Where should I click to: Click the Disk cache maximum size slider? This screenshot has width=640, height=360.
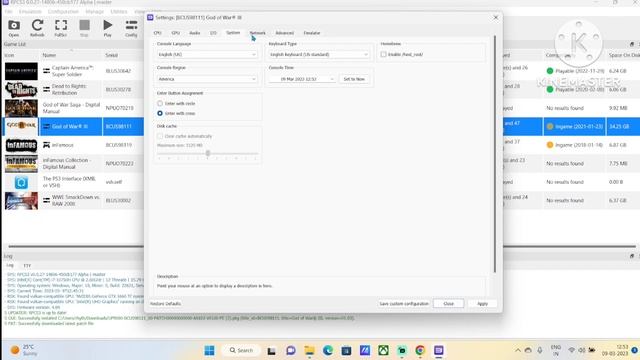coord(208,153)
